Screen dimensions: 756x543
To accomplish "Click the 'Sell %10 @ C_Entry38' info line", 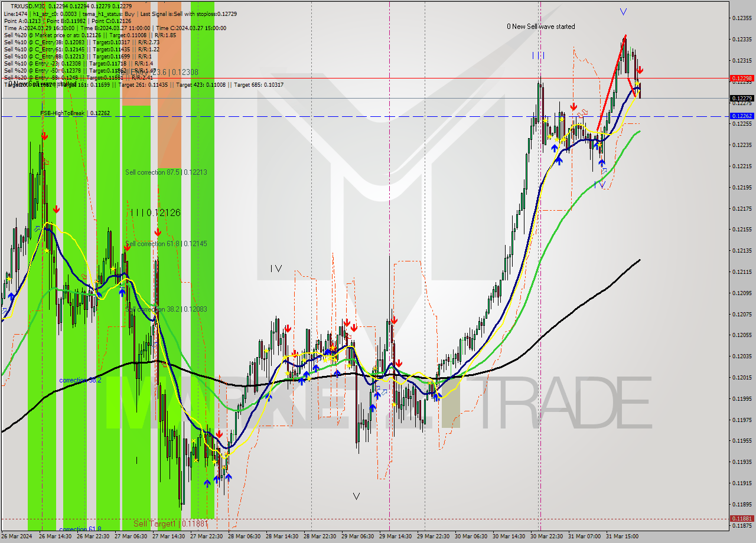I will click(x=81, y=42).
